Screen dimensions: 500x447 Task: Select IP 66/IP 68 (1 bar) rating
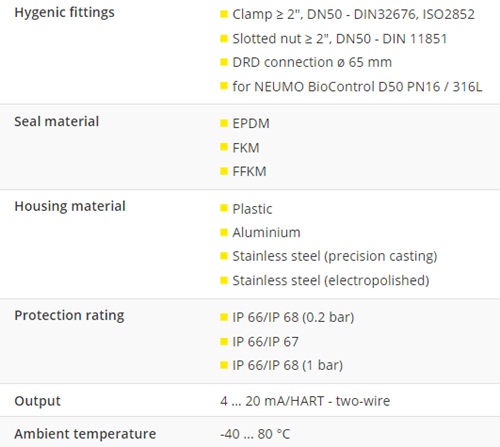coord(287,365)
